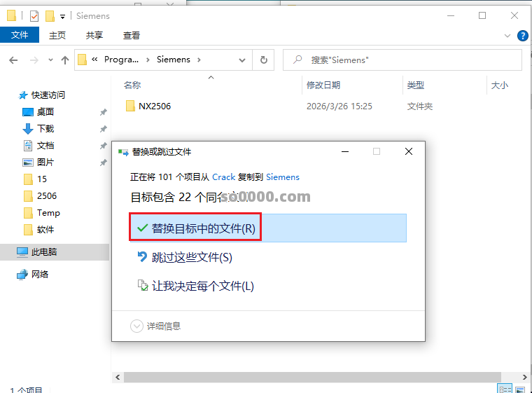Open the NX2506 folder

[154, 106]
